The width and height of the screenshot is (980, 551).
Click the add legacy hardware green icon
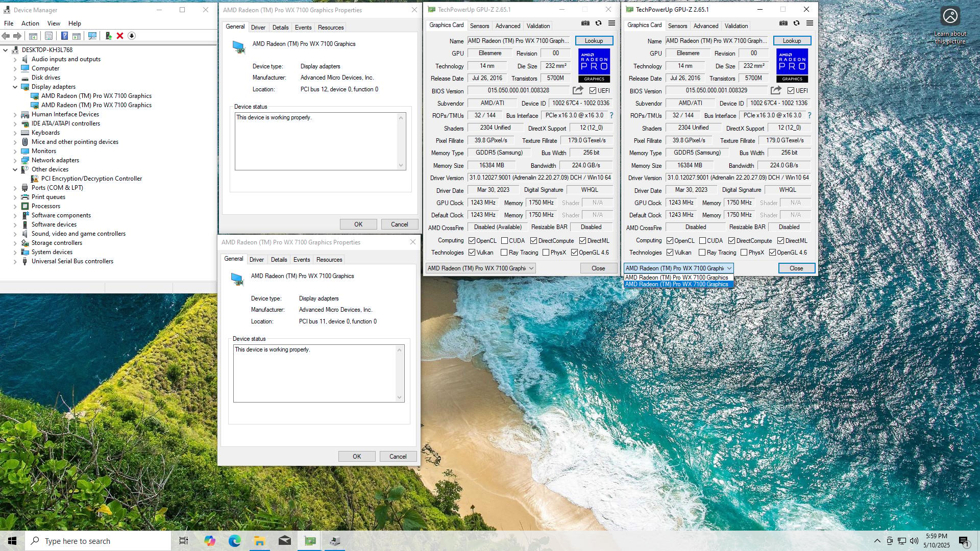(108, 36)
